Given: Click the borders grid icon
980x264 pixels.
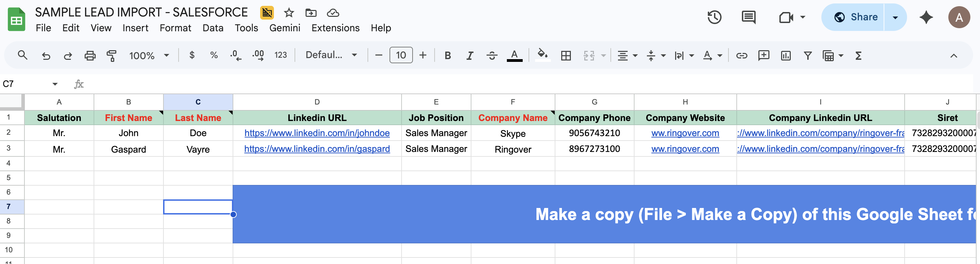Looking at the screenshot, I should click(x=566, y=55).
